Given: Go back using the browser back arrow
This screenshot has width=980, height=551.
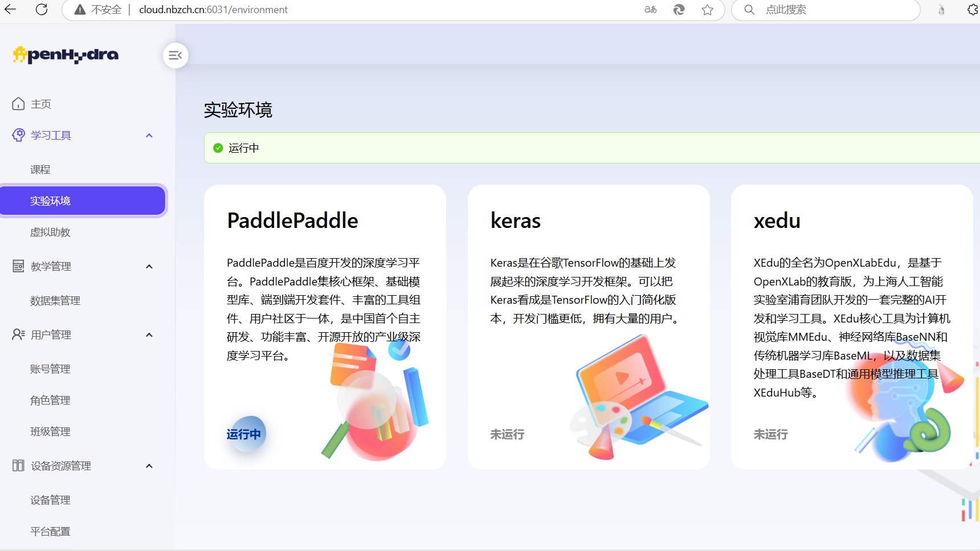Looking at the screenshot, I should 10,10.
